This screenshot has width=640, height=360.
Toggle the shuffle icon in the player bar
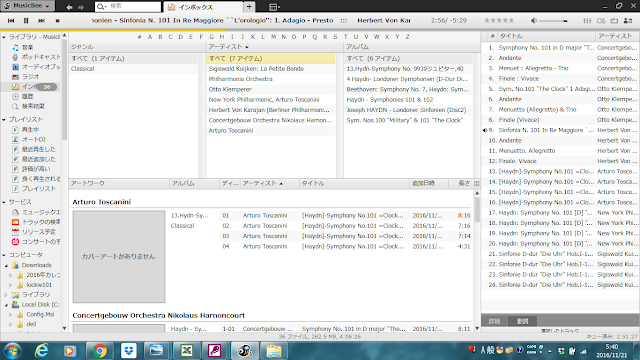click(x=628, y=20)
